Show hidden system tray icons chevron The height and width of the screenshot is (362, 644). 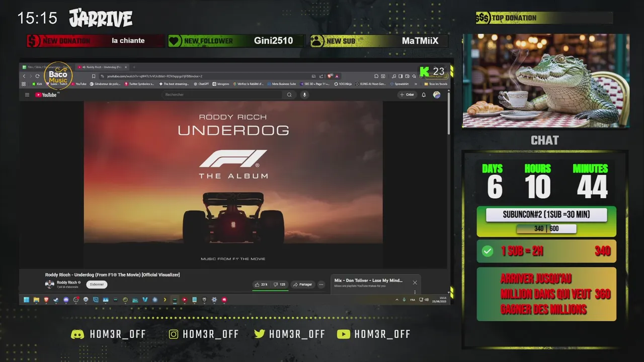[x=396, y=300]
